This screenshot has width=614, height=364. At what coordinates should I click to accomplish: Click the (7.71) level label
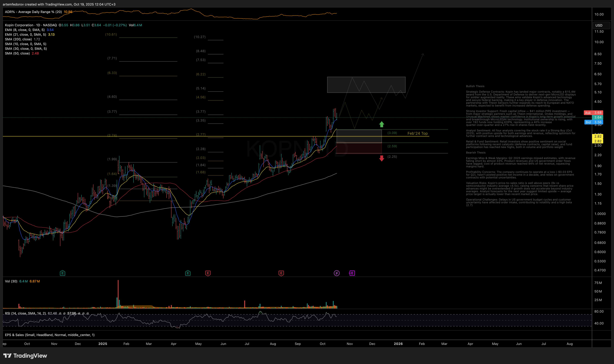[x=112, y=58]
